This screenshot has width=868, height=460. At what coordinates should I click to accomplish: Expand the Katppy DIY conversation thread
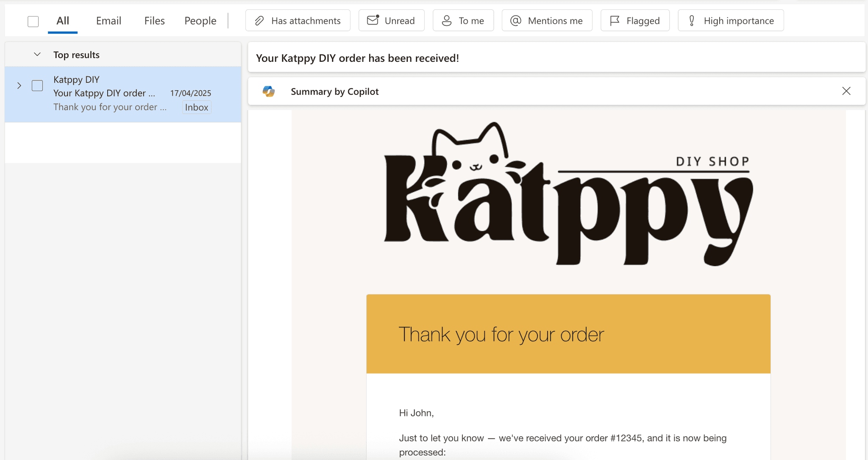point(19,85)
